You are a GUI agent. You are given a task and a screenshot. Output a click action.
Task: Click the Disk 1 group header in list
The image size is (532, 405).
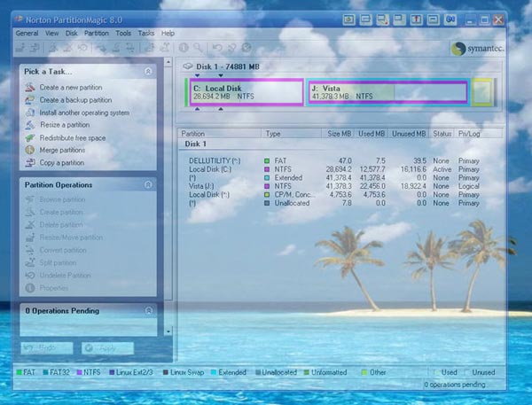195,144
